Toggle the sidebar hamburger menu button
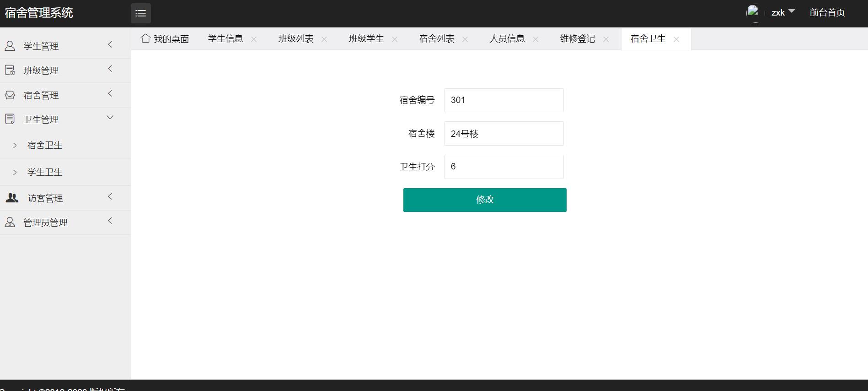The height and width of the screenshot is (391, 868). coord(141,13)
